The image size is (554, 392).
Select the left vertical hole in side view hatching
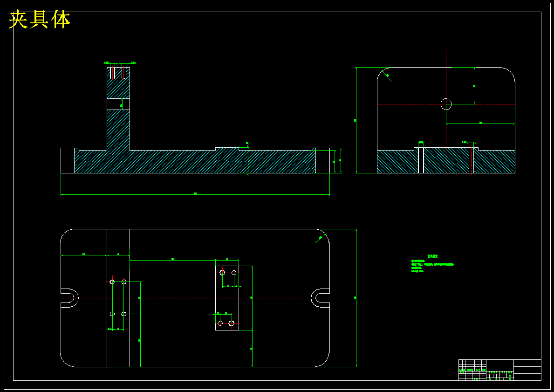coord(421,160)
